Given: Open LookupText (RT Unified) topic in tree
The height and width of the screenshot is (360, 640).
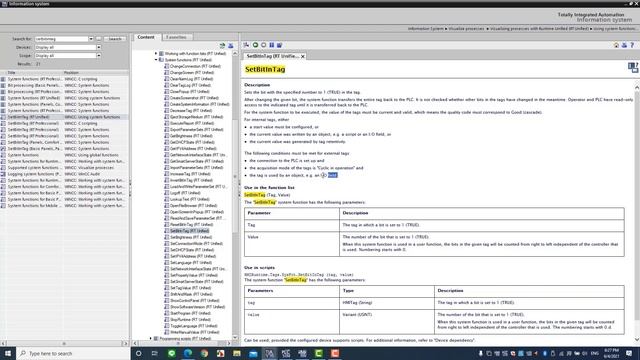Looking at the screenshot, I should click(189, 199).
